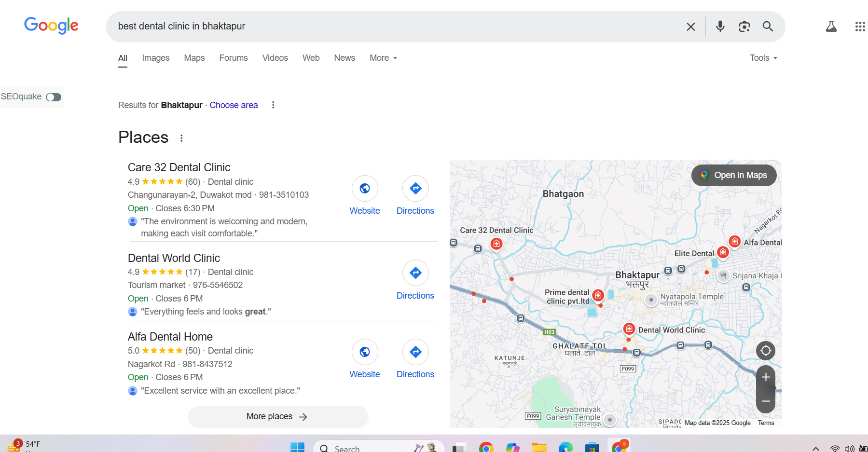
Task: Center map on my location
Action: pos(765,350)
